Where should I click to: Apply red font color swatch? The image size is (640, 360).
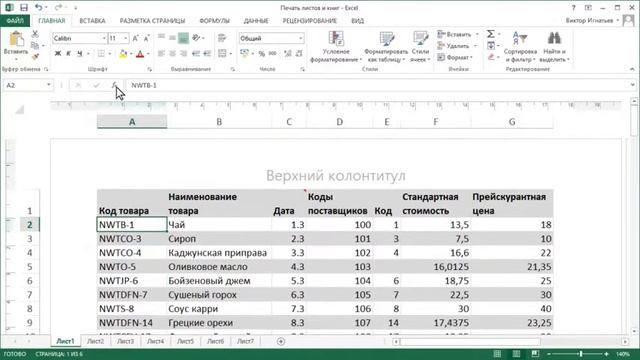pyautogui.click(x=140, y=53)
